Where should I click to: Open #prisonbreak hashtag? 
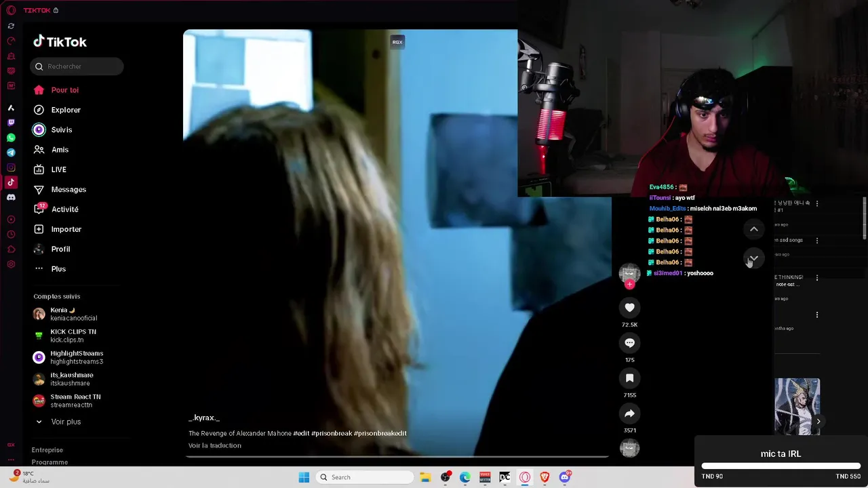click(x=332, y=433)
